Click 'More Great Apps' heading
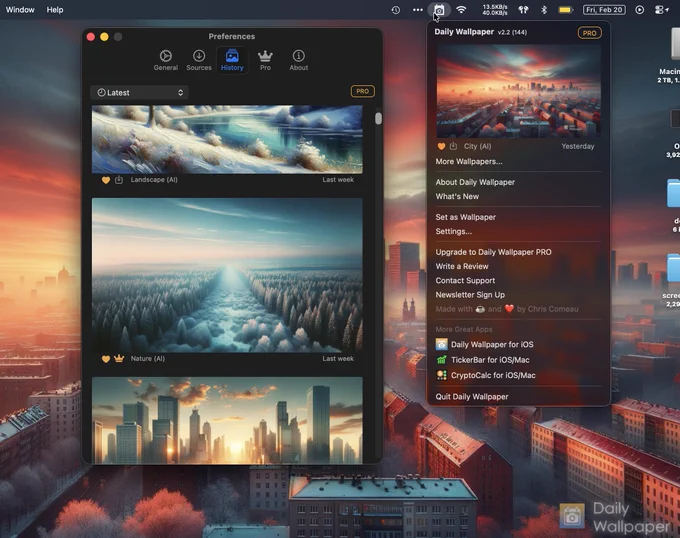This screenshot has height=538, width=680. click(464, 329)
